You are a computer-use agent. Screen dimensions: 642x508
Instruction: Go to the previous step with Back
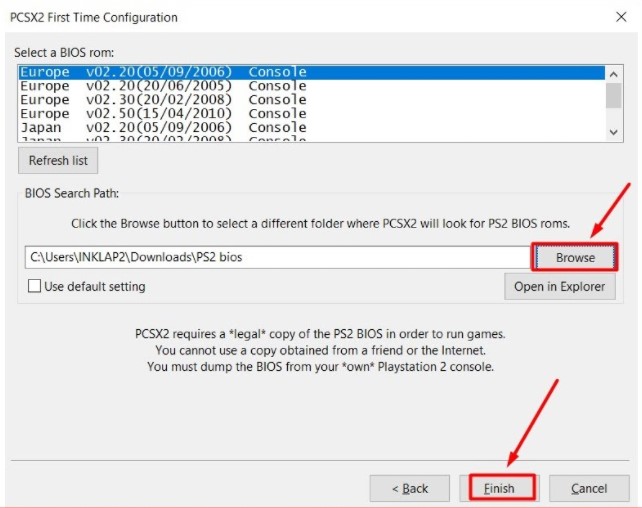click(x=409, y=488)
